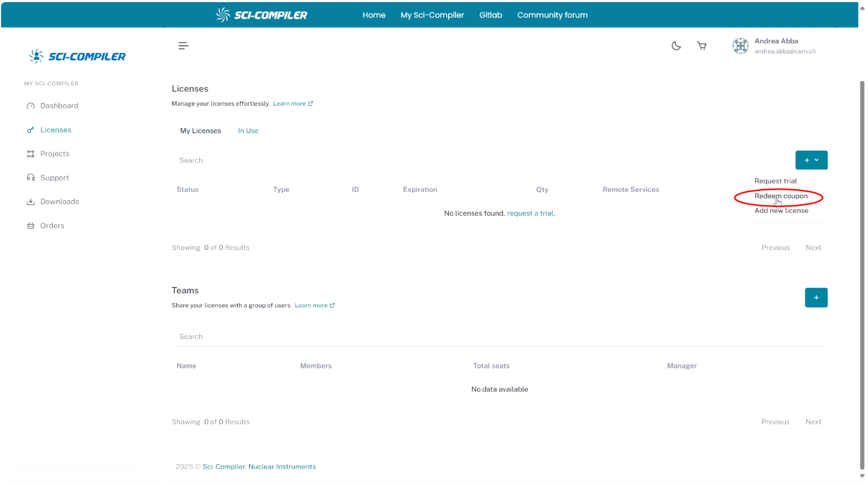Click the Expiration column header
868x483 pixels.
pyautogui.click(x=420, y=190)
